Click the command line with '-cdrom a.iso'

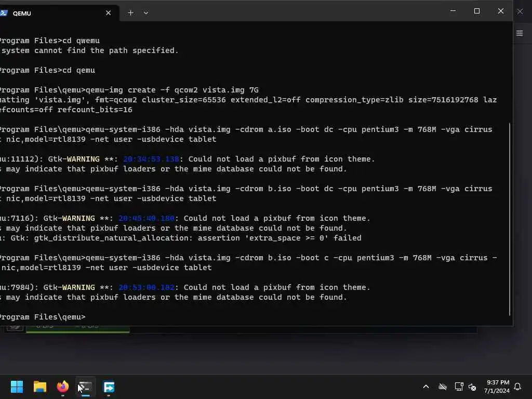(x=246, y=129)
